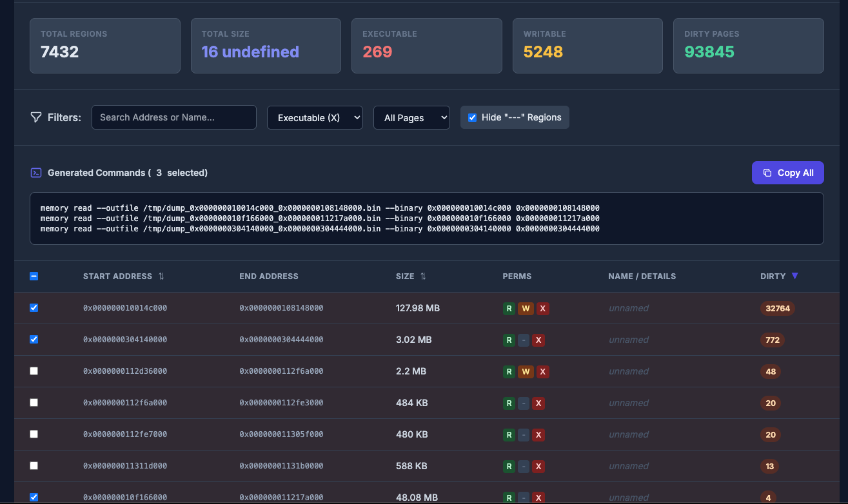Open the Executable (X) permission filter dropdown
Screen dimensions: 848x504
(x=315, y=118)
